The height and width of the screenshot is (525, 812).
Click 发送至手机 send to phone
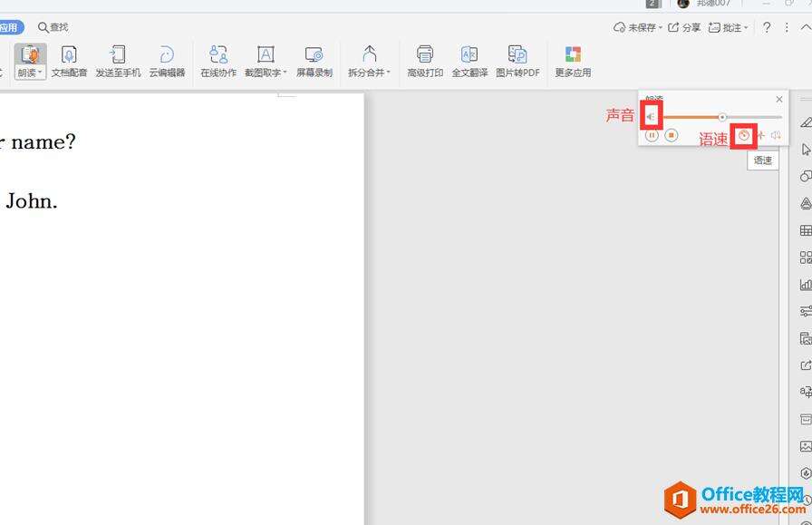pos(118,62)
